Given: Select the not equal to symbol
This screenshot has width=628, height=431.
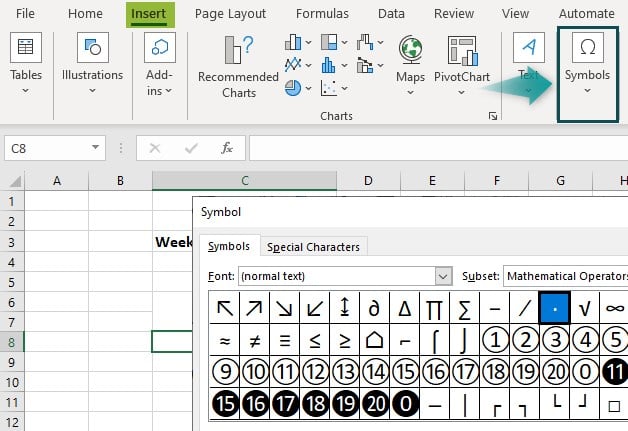Looking at the screenshot, I should point(255,340).
